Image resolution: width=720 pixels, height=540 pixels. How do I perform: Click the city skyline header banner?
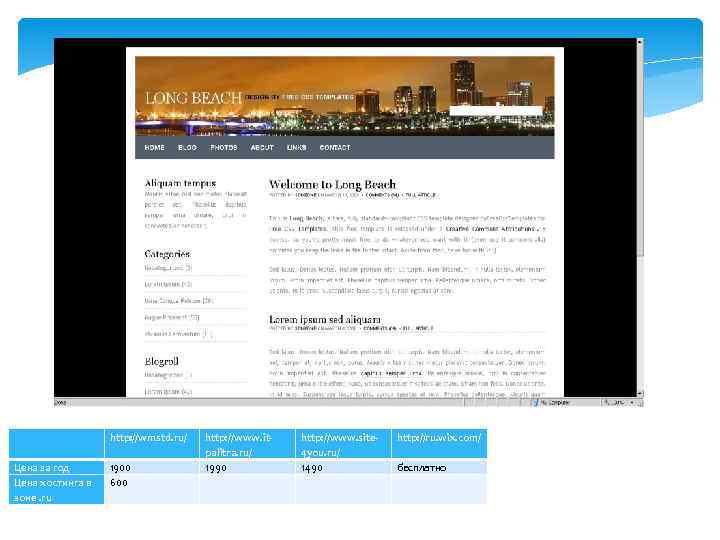344,96
